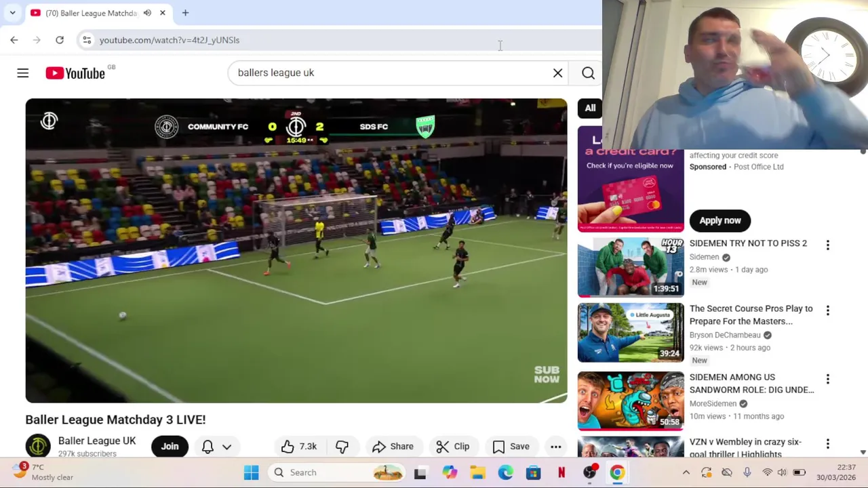
Task: Open the MoreSidemen channel link
Action: coord(713,403)
